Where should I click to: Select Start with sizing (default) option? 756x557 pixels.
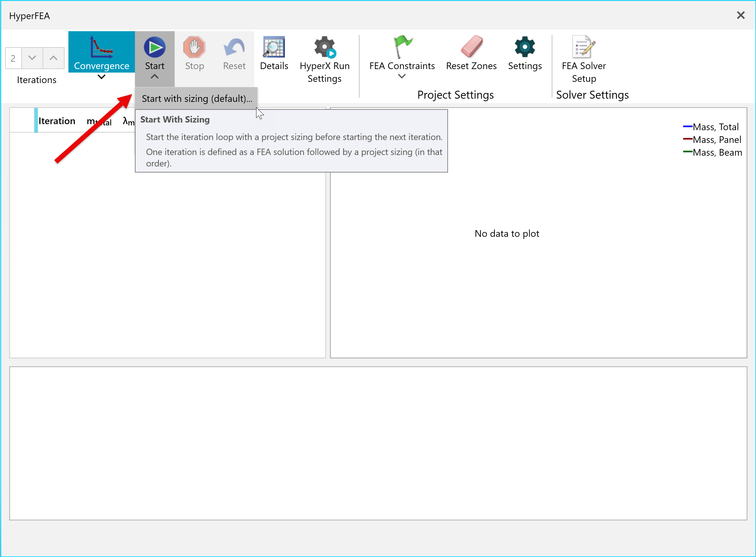point(197,98)
